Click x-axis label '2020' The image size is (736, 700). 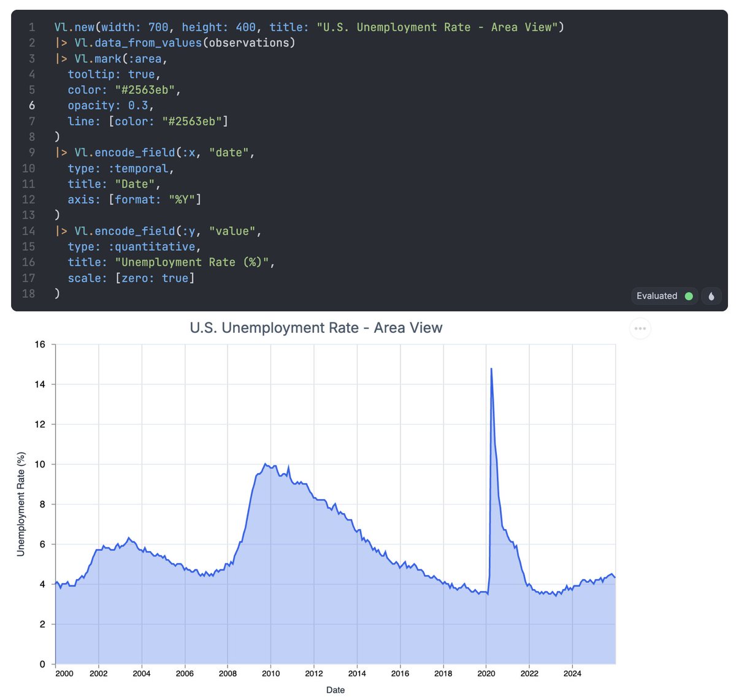pyautogui.click(x=486, y=674)
